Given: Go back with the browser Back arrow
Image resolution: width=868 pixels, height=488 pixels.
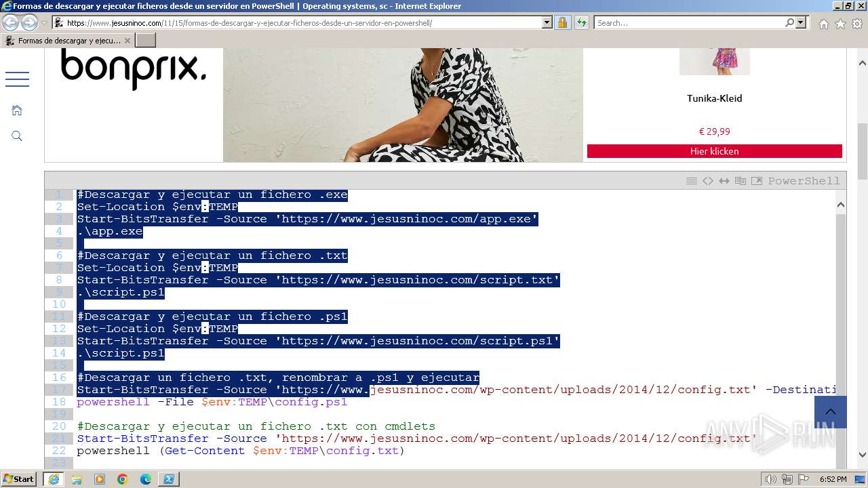Looking at the screenshot, I should coord(11,22).
